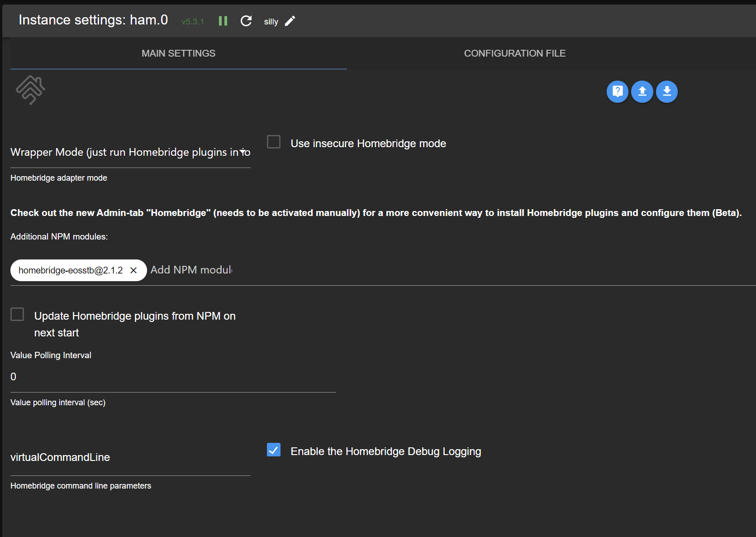Uncheck Enable the Homebridge Debug Logging
Viewport: 756px width, 537px height.
point(274,450)
